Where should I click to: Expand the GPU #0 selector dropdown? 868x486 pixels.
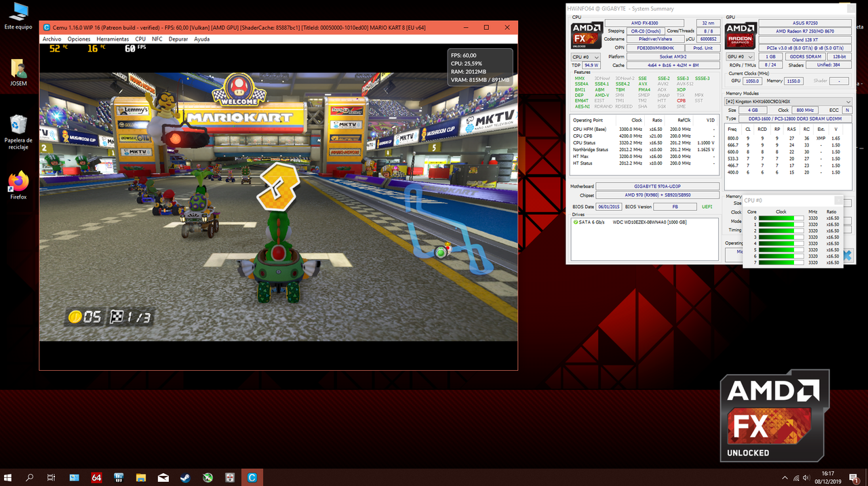(740, 57)
